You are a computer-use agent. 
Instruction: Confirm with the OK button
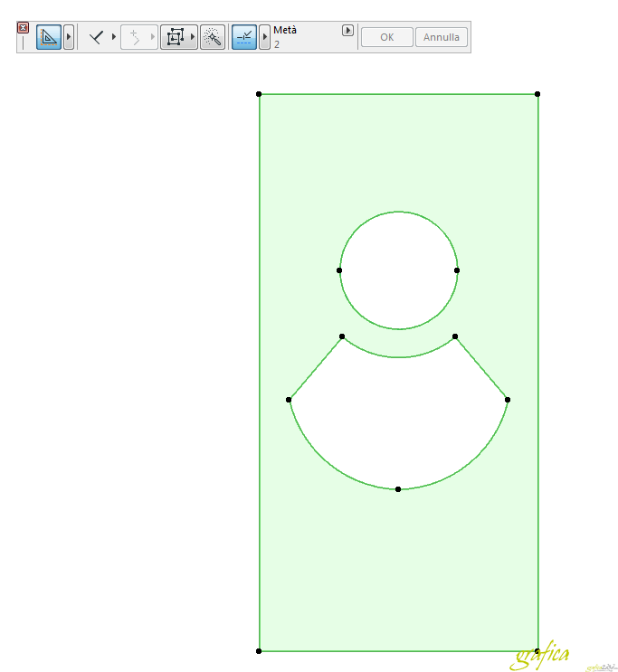click(x=387, y=37)
